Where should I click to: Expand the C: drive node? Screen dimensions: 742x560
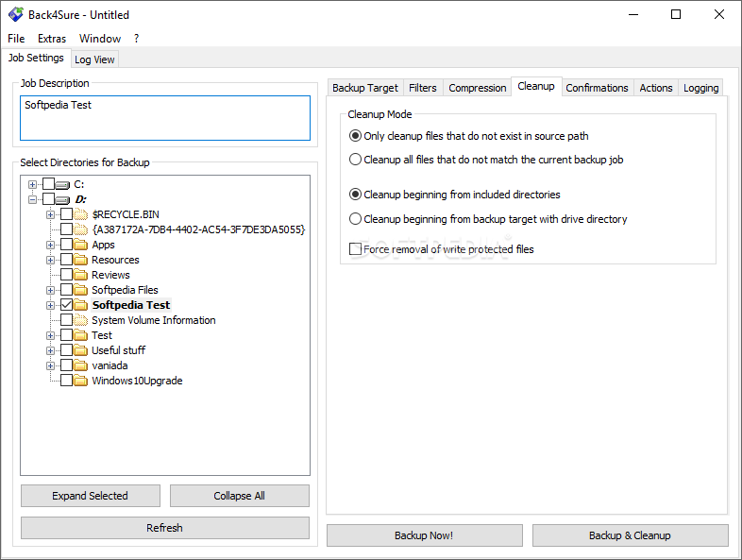[x=32, y=184]
